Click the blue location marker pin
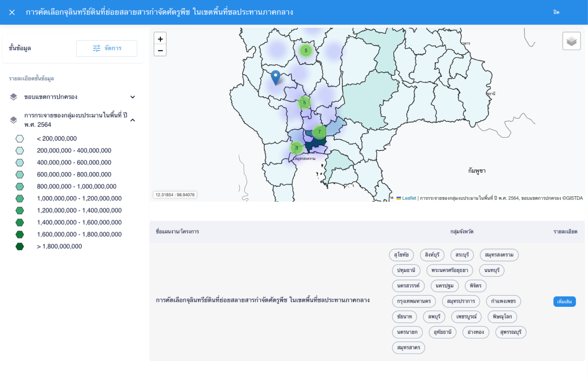This screenshot has height=379, width=588. tap(275, 77)
